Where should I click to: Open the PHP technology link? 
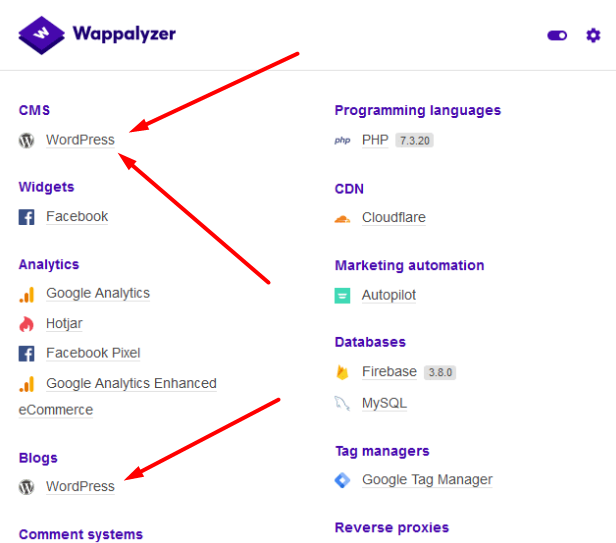(375, 140)
